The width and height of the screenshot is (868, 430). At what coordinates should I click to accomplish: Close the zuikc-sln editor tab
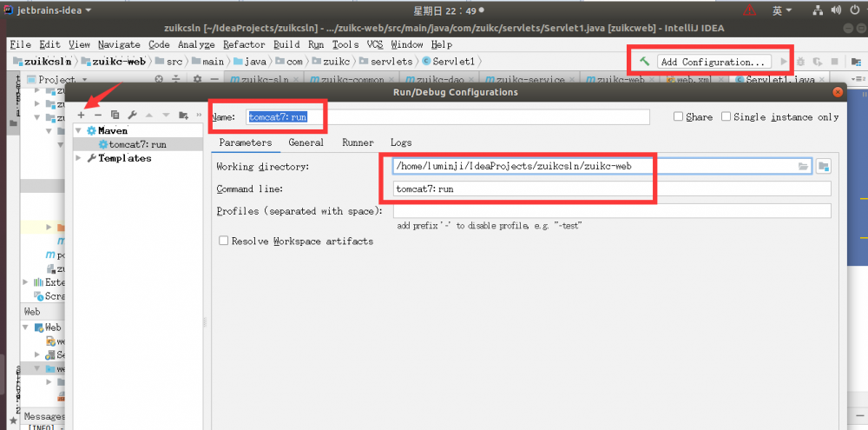click(298, 79)
